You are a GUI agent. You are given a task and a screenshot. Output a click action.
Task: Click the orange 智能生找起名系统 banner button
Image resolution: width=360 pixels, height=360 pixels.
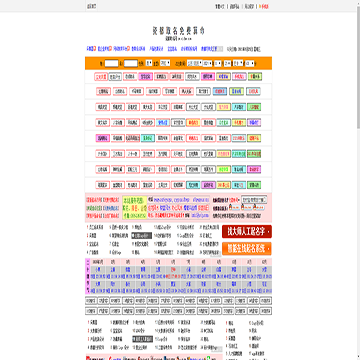(x=247, y=249)
